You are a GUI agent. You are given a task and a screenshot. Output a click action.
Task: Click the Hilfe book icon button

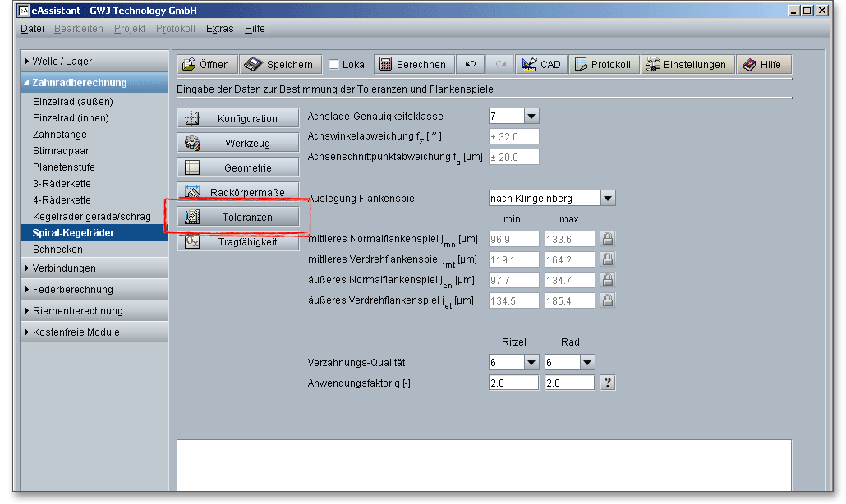pos(762,65)
